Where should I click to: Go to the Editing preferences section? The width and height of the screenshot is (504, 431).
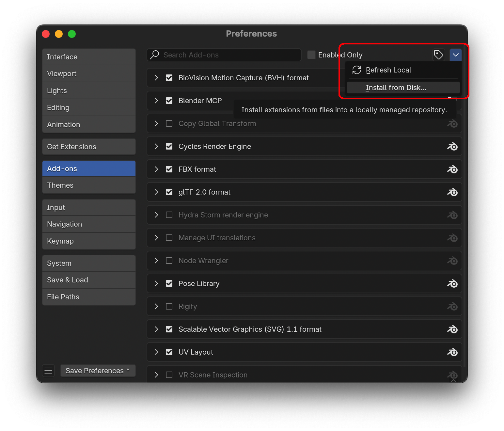pos(89,107)
